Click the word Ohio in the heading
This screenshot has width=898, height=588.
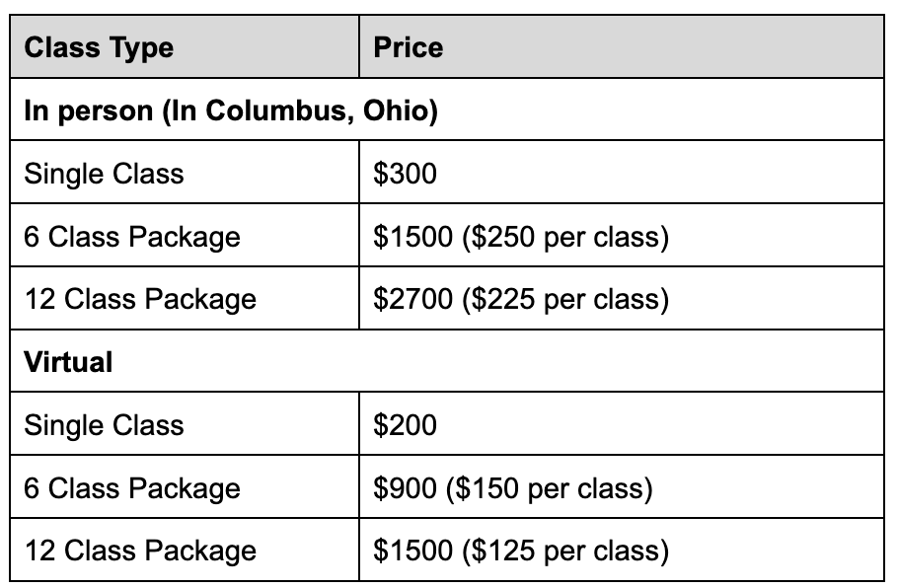(397, 110)
